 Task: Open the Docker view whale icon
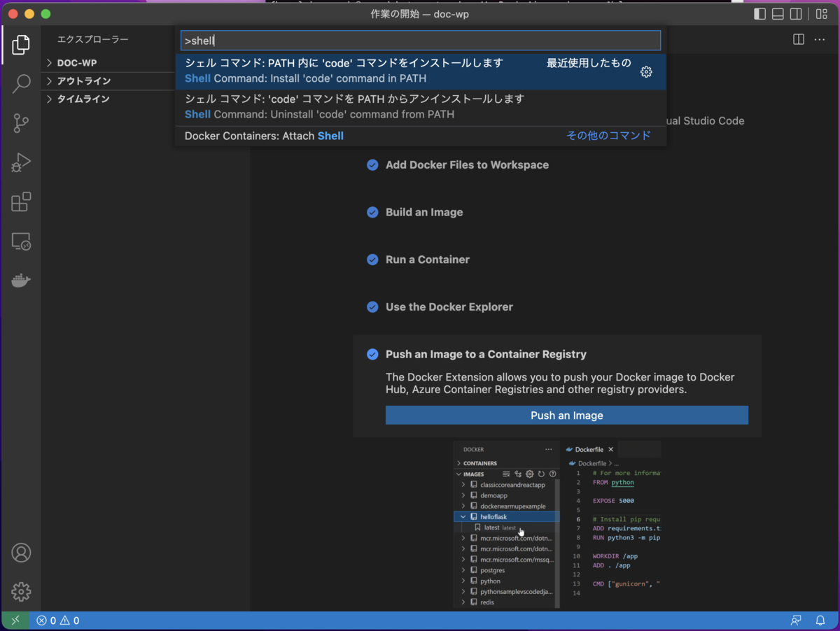tap(21, 281)
